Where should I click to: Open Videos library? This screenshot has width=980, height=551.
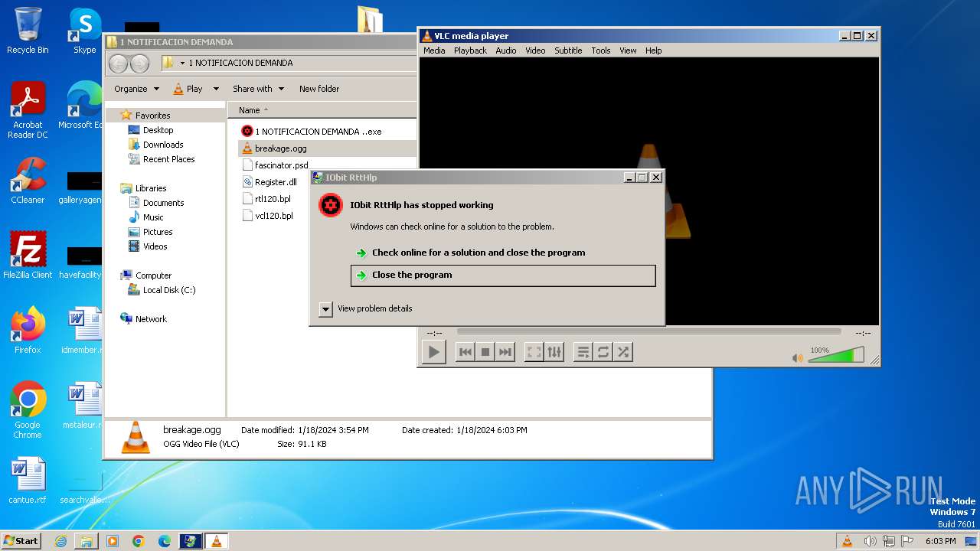click(148, 246)
